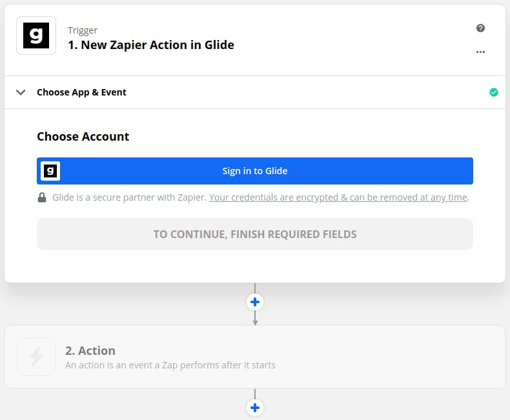Open the credentials are encrypted link
The width and height of the screenshot is (510, 420).
(339, 197)
